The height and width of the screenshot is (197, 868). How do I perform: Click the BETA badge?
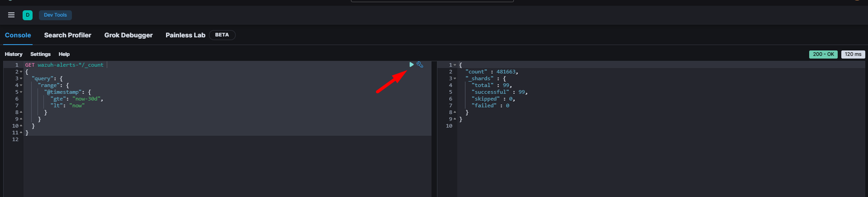[222, 35]
